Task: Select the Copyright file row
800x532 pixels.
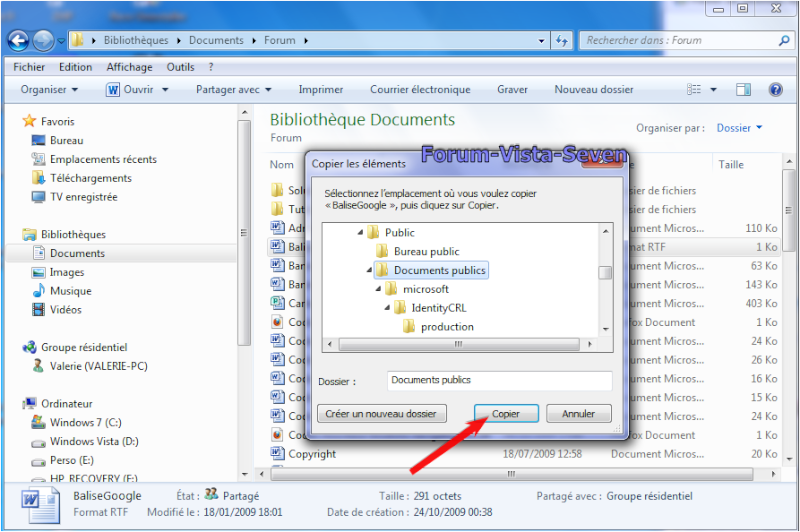Action: [x=524, y=454]
